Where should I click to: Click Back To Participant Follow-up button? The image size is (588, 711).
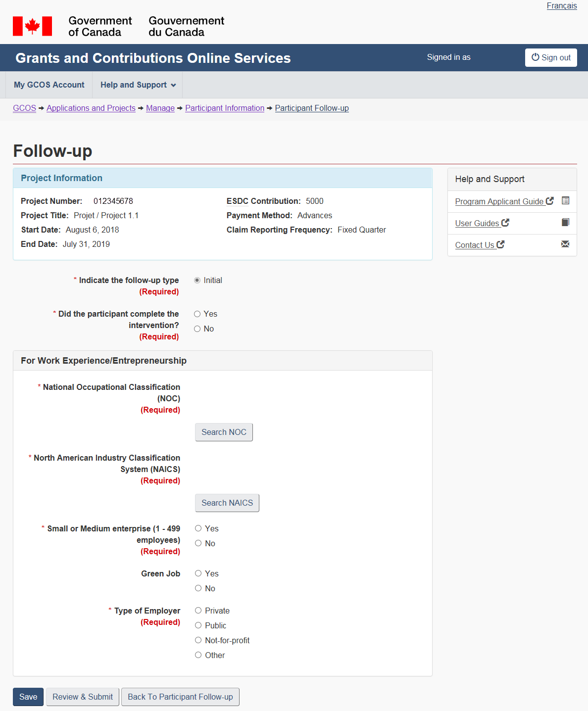point(180,697)
